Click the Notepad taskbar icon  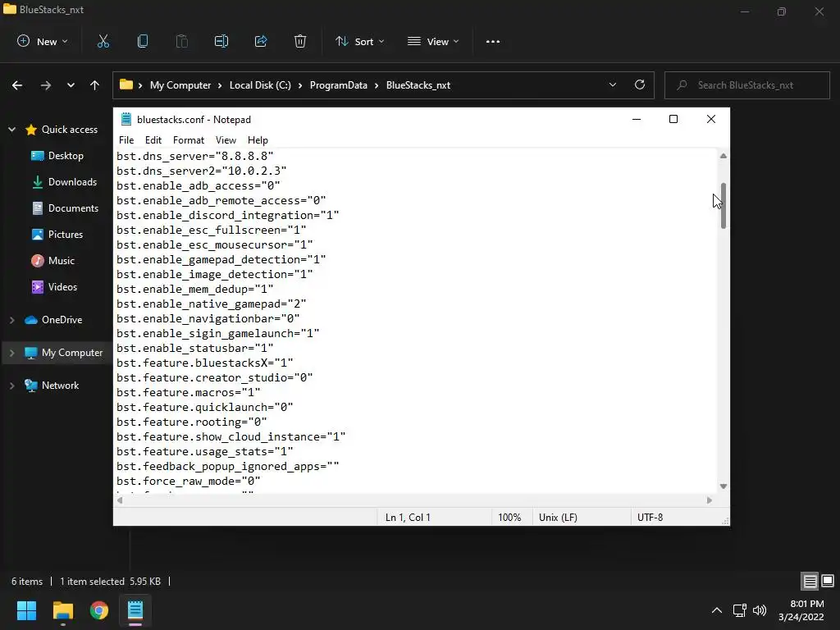coord(135,610)
